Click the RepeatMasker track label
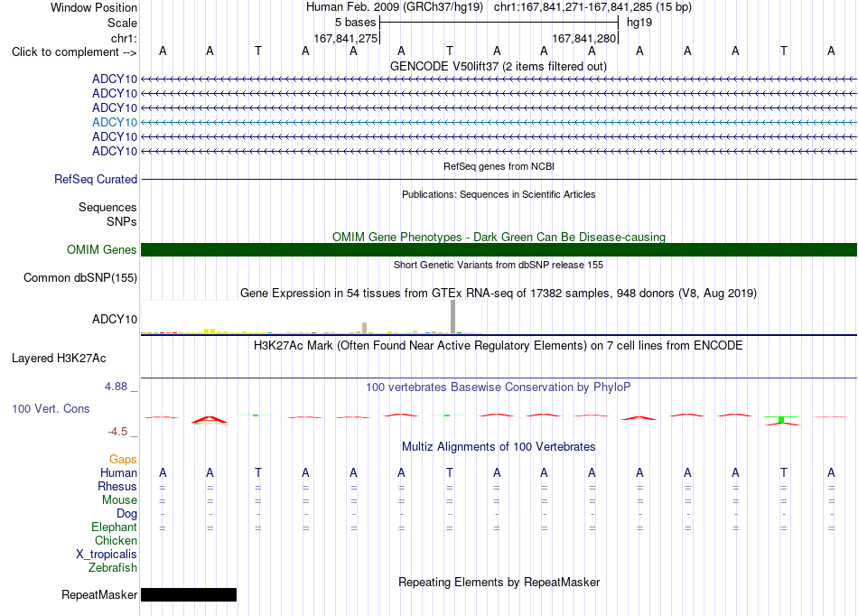This screenshot has height=616, width=858. click(x=99, y=594)
